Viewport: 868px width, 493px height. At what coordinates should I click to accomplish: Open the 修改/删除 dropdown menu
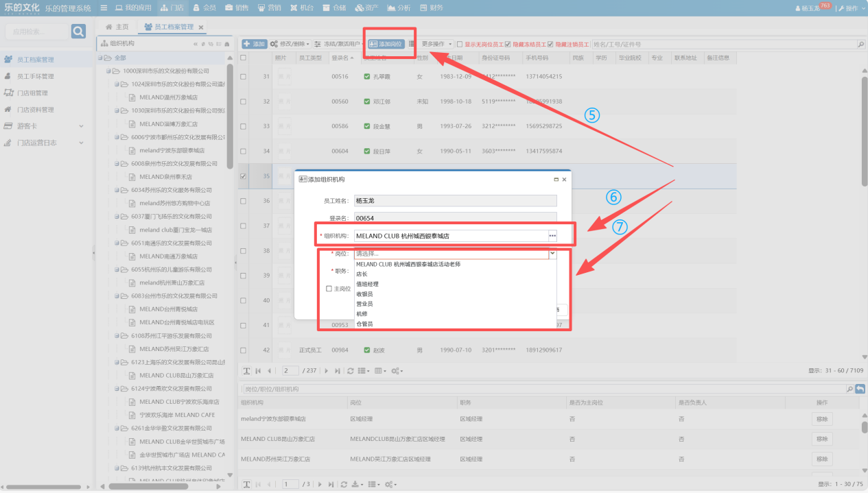pos(290,44)
